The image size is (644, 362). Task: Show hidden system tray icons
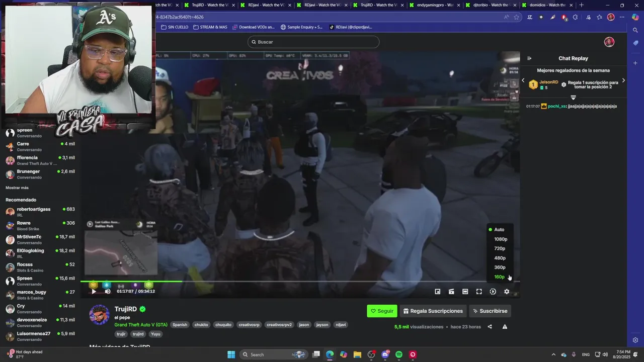pos(553,354)
